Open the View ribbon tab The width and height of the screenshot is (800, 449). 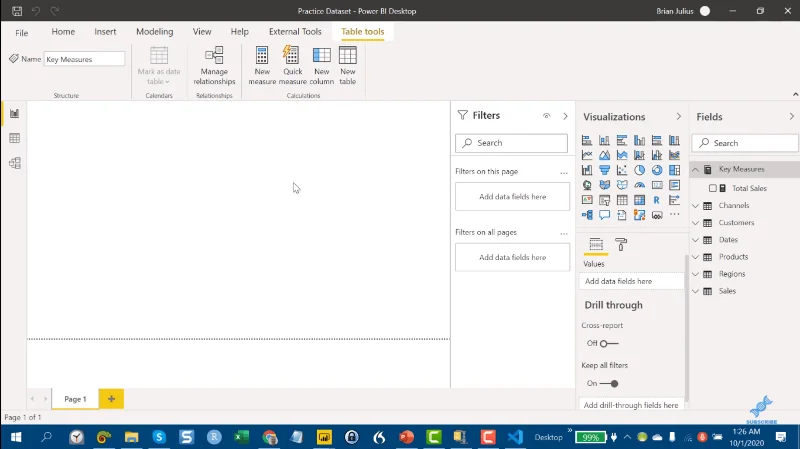pyautogui.click(x=202, y=32)
